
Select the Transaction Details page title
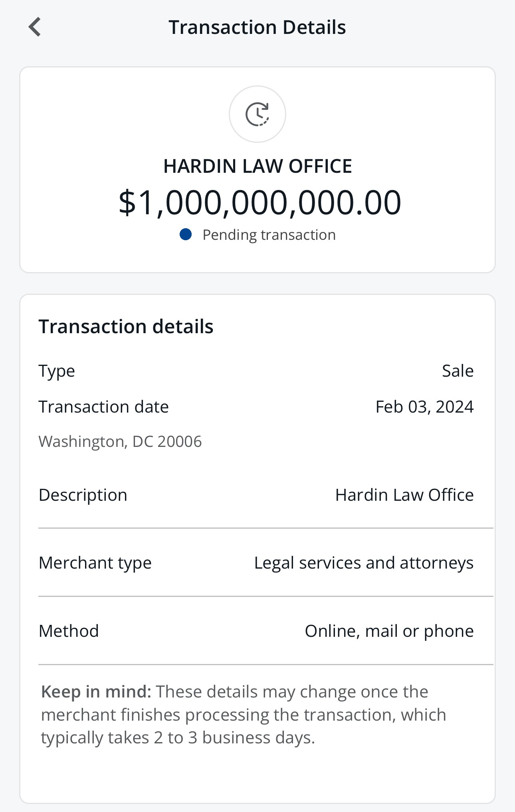(x=257, y=27)
